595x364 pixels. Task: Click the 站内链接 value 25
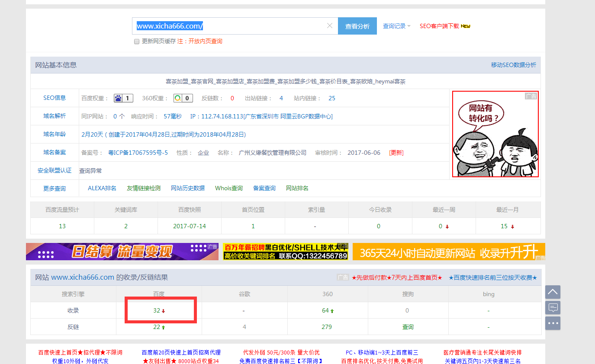click(332, 98)
